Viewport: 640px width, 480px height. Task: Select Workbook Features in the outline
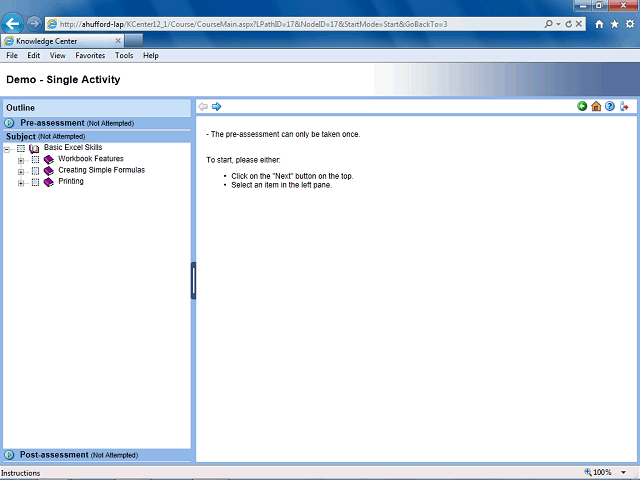(91, 159)
